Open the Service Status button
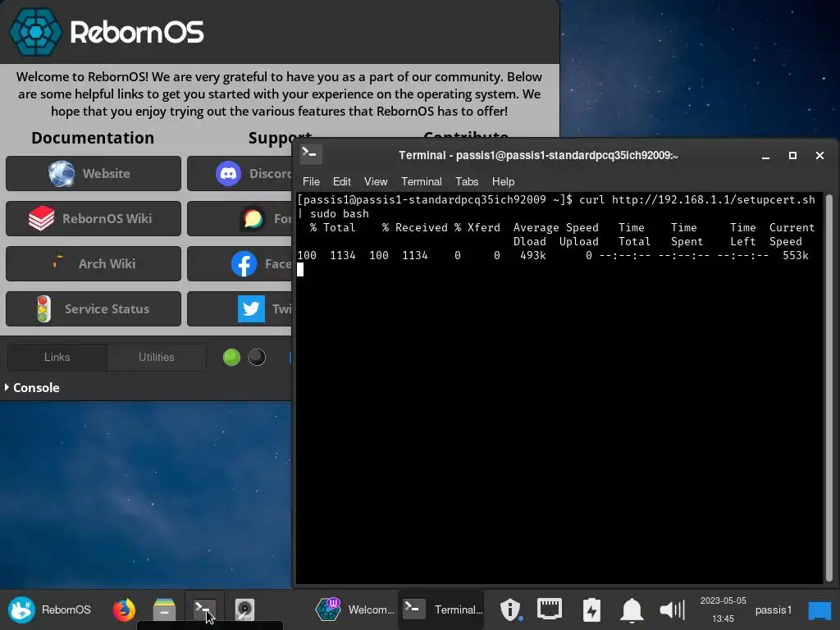The width and height of the screenshot is (840, 630). tap(94, 308)
